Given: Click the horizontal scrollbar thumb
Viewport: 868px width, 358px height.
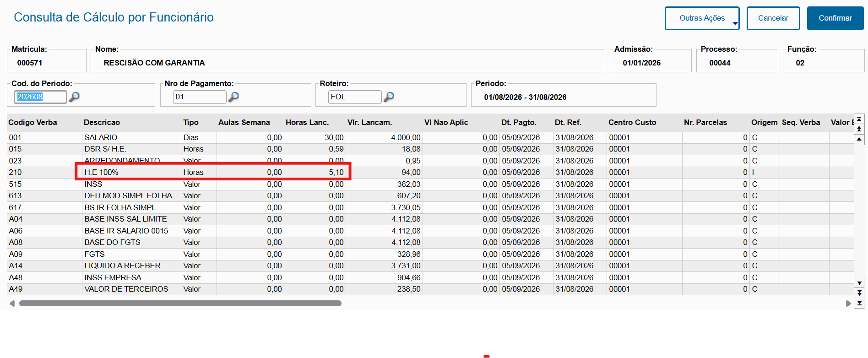Looking at the screenshot, I should click(x=180, y=303).
